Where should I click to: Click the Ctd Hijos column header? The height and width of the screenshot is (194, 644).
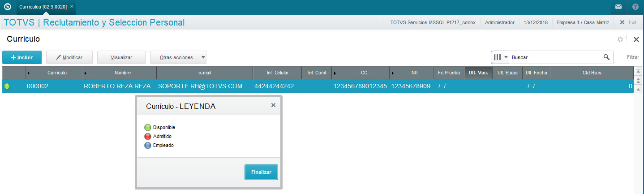coord(592,73)
